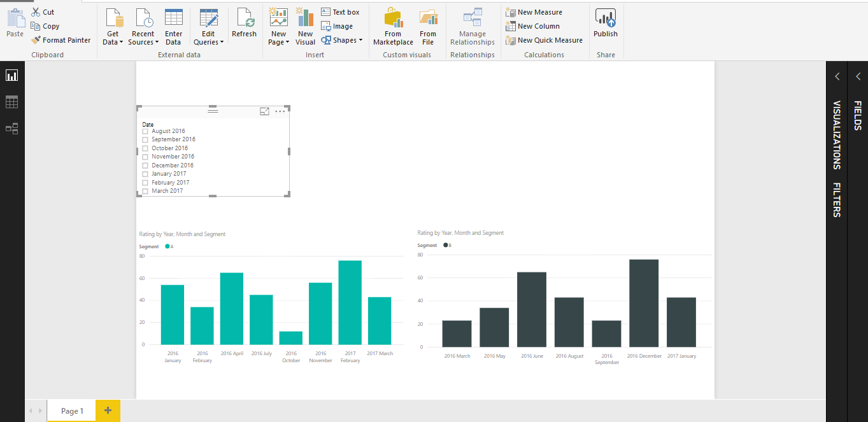
Task: Insert an Image
Action: coord(337,26)
